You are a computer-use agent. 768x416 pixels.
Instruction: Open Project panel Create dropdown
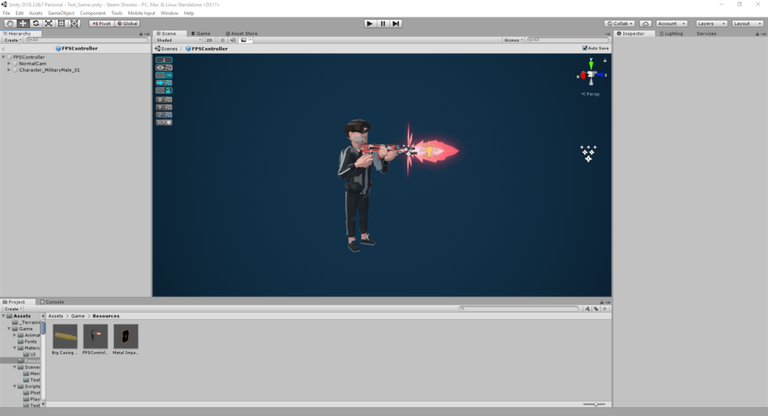[x=13, y=309]
